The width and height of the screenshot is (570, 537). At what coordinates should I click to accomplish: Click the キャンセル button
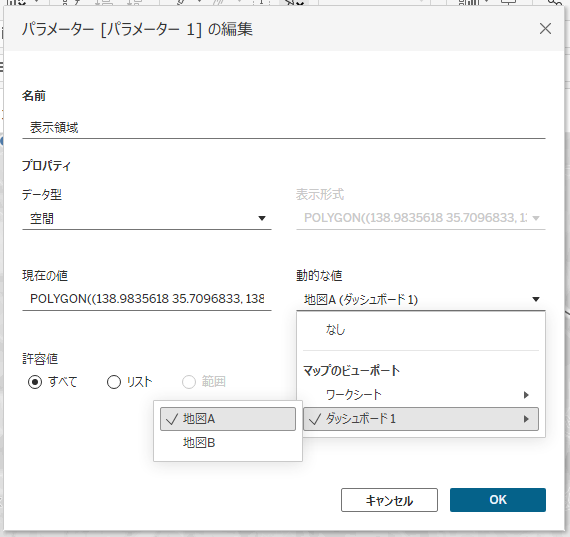point(389,500)
